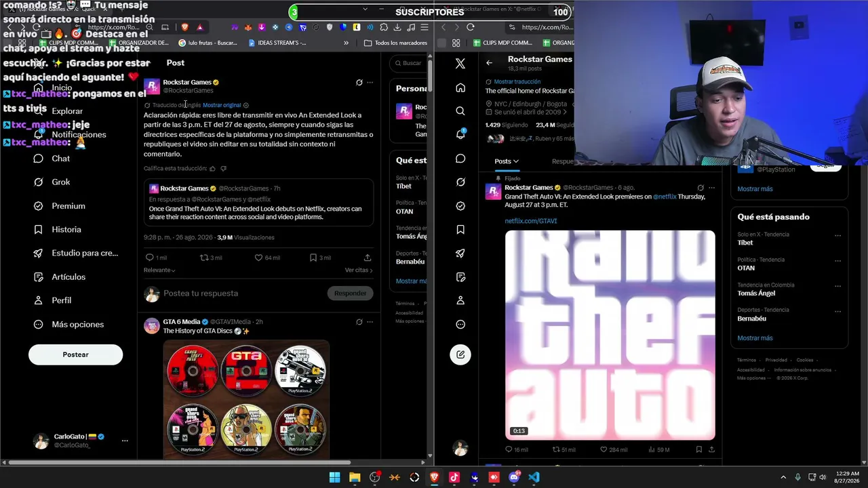Reload the right browser window page

pyautogui.click(x=471, y=27)
